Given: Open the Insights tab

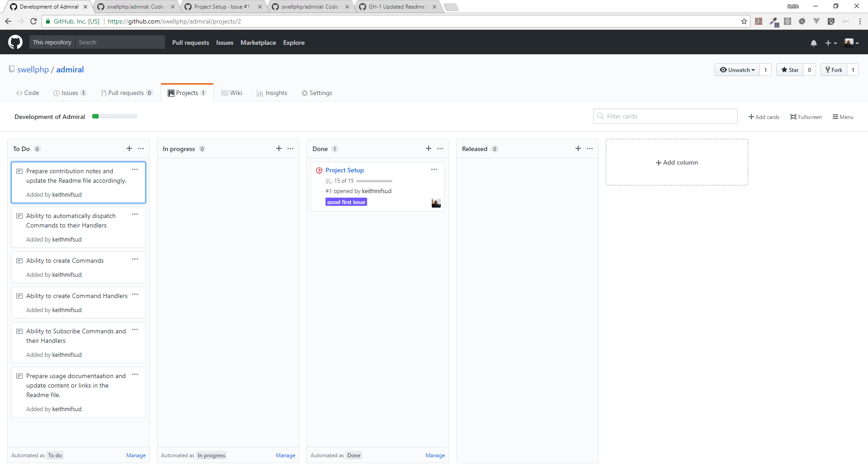Looking at the screenshot, I should click(x=272, y=93).
